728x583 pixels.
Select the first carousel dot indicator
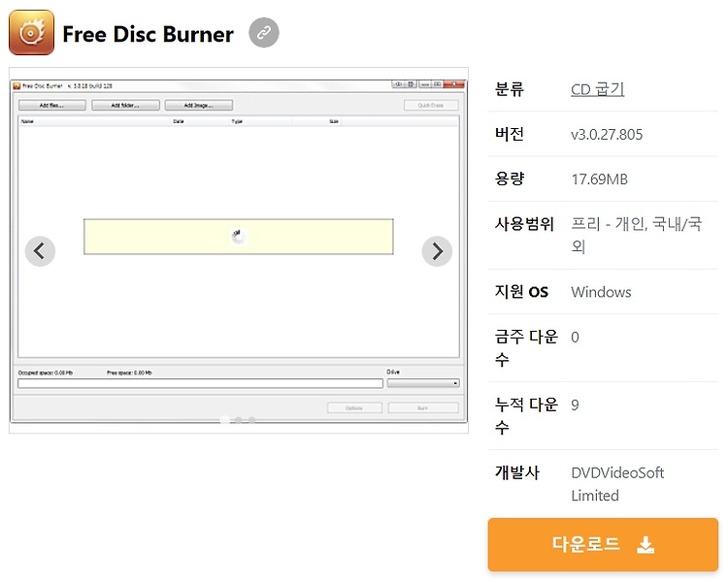point(225,420)
